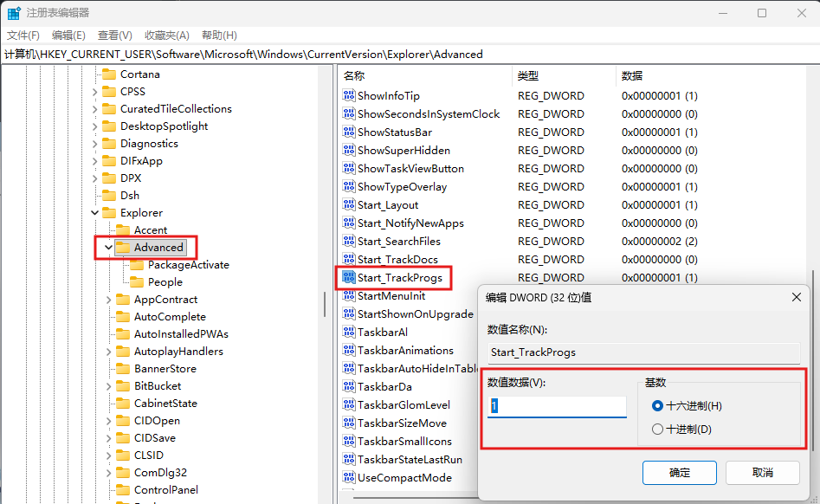Collapse the Explorer tree node

pyautogui.click(x=94, y=213)
